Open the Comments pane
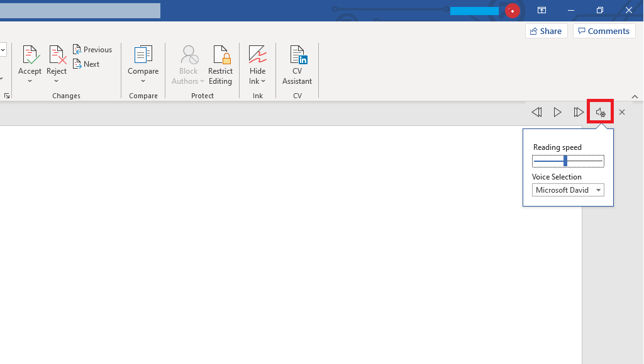The height and width of the screenshot is (364, 644). (604, 31)
